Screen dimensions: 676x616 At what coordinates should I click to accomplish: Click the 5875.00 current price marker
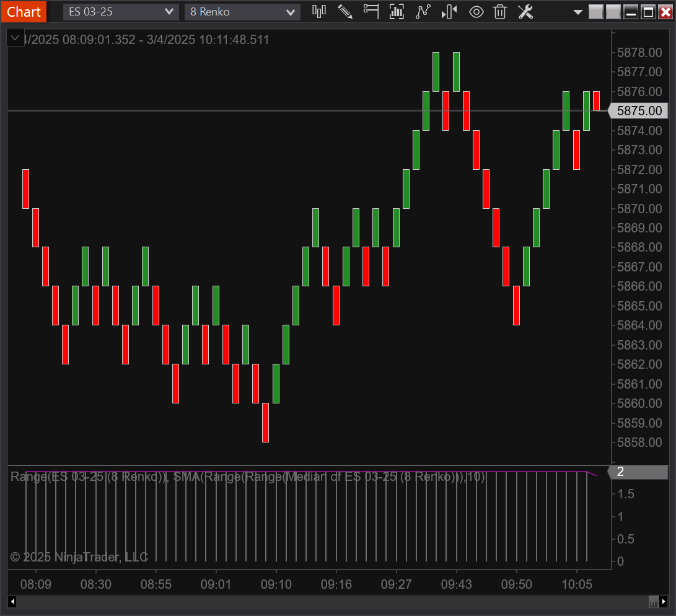[x=638, y=111]
